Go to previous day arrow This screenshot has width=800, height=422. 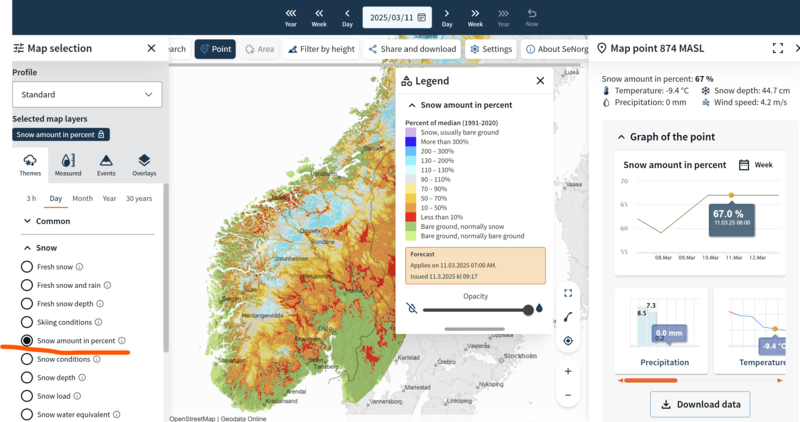(x=347, y=17)
